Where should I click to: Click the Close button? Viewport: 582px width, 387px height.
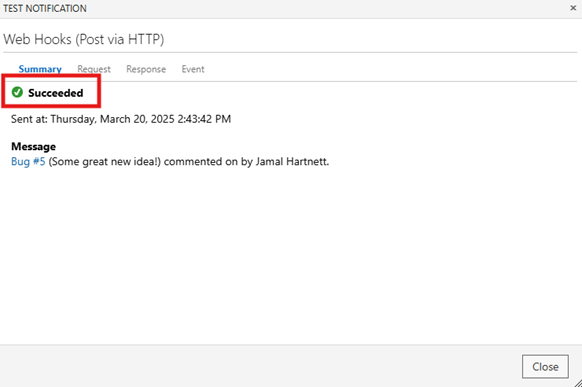545,367
